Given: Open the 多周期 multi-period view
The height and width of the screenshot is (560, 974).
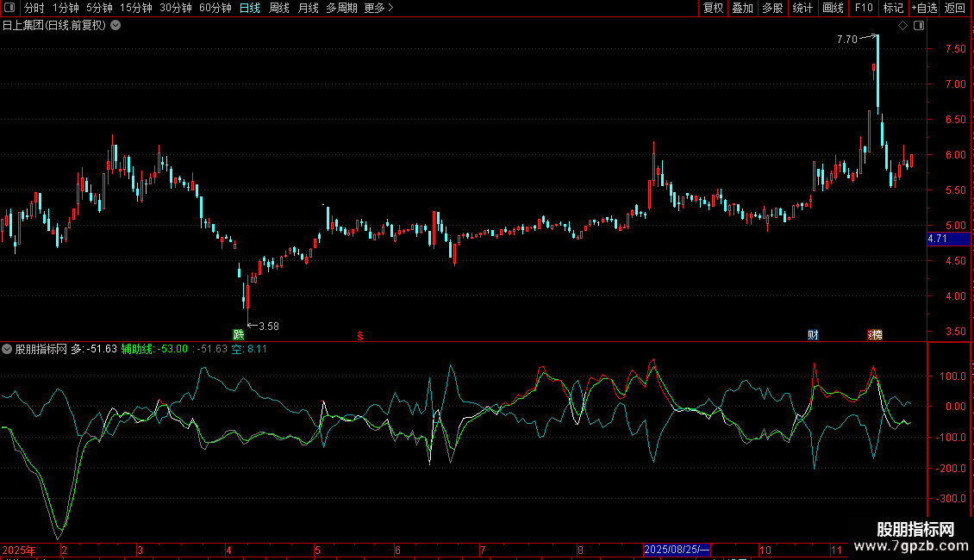Looking at the screenshot, I should coord(341,8).
